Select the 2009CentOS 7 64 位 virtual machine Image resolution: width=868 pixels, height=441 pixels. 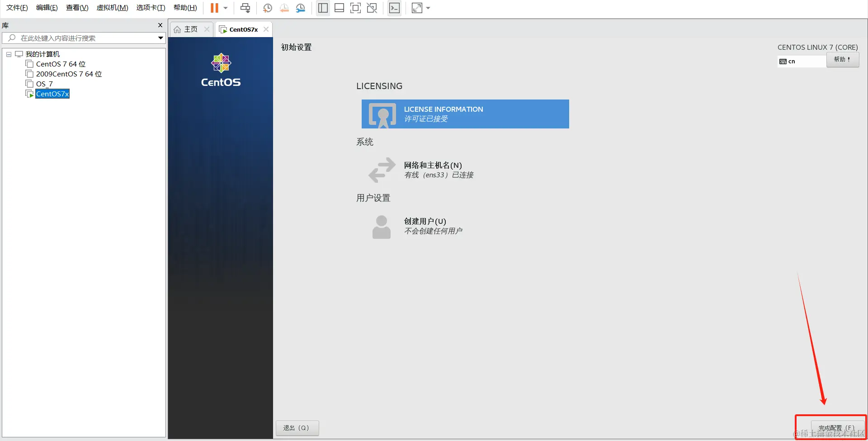pos(69,74)
